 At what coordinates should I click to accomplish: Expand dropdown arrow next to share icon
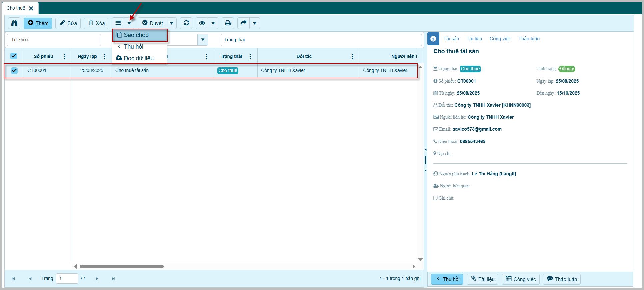coord(255,23)
